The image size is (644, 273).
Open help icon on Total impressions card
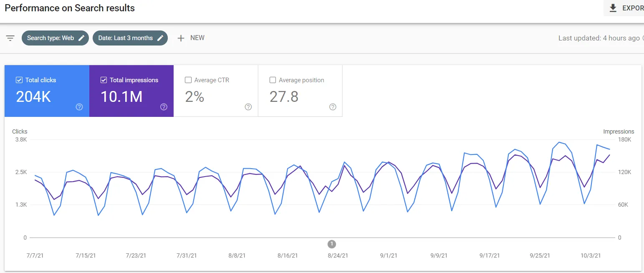164,107
